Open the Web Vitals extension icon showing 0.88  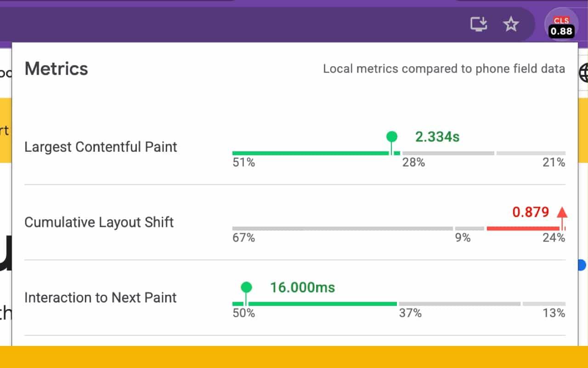561,24
